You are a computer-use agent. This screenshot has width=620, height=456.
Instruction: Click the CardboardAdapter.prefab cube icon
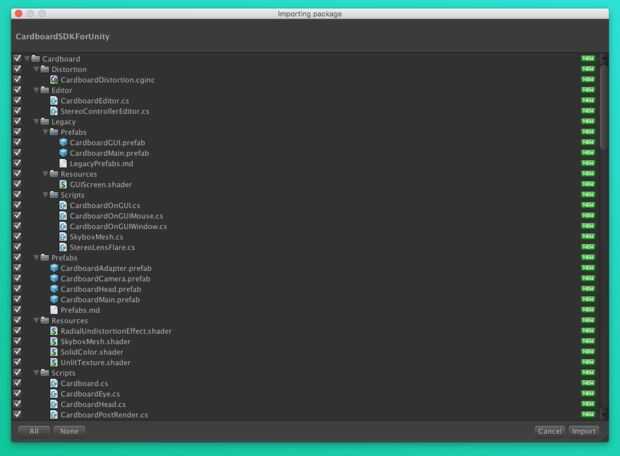click(54, 268)
